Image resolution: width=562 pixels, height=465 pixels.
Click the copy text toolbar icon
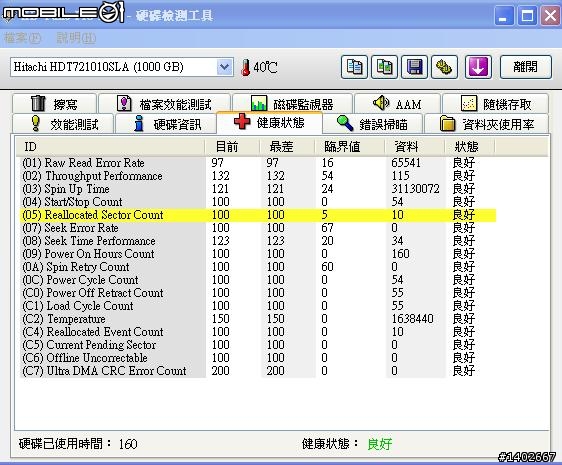pyautogui.click(x=354, y=67)
